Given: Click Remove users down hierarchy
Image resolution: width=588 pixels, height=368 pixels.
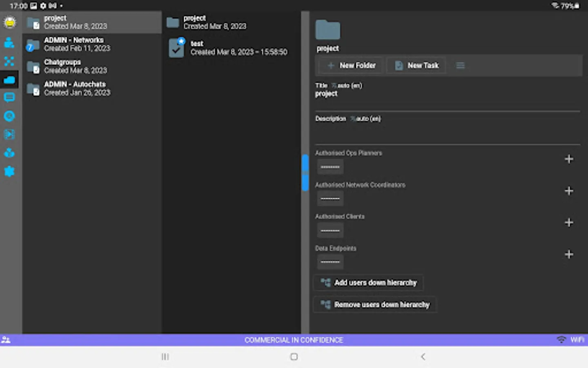Looking at the screenshot, I should pyautogui.click(x=375, y=305).
